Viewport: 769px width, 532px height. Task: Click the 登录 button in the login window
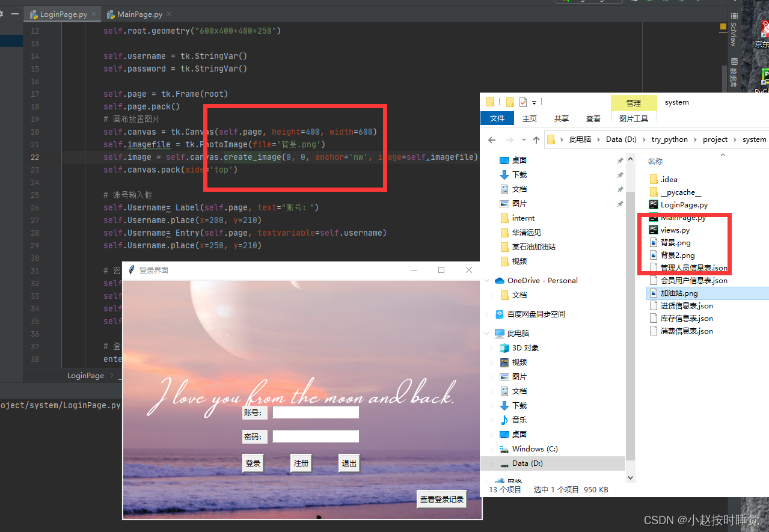pyautogui.click(x=253, y=463)
